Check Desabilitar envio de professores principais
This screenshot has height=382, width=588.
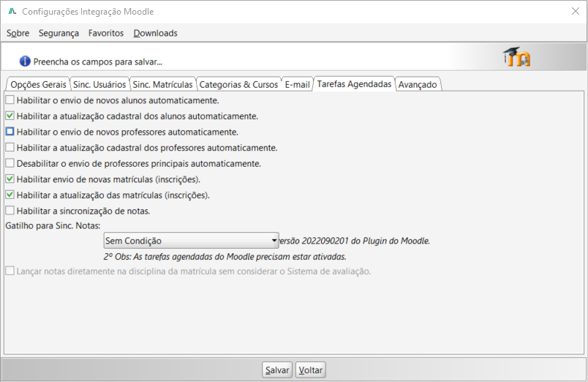click(10, 163)
